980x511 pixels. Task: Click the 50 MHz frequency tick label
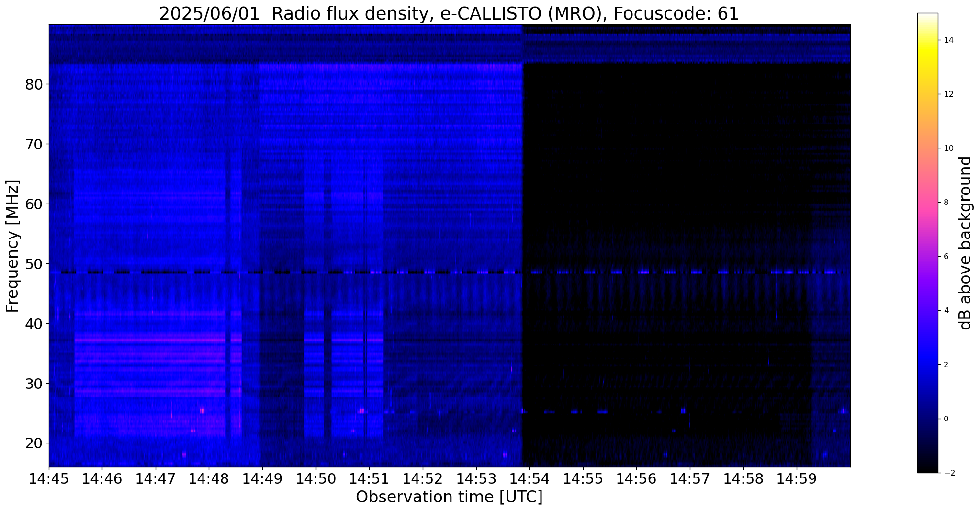pos(33,264)
